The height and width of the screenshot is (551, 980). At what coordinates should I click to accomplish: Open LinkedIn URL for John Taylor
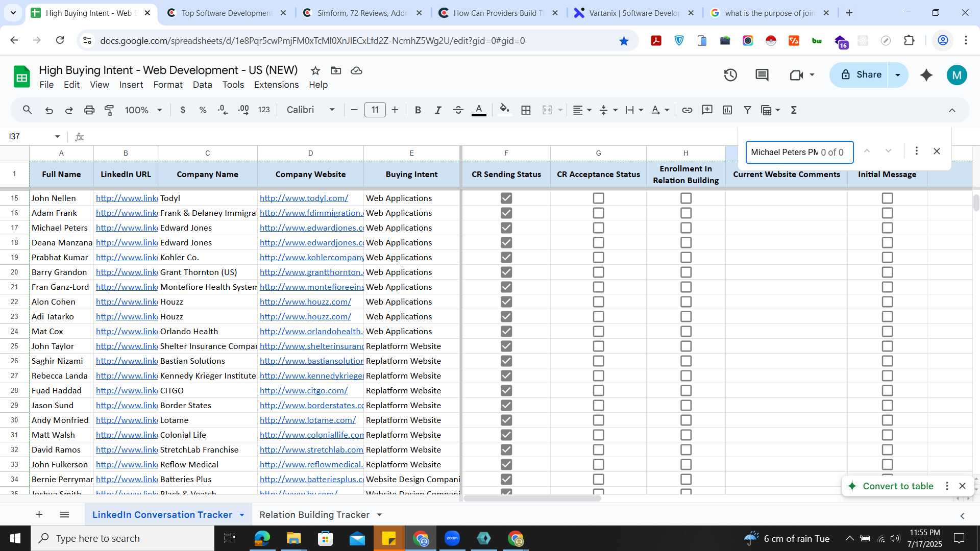[x=127, y=346]
